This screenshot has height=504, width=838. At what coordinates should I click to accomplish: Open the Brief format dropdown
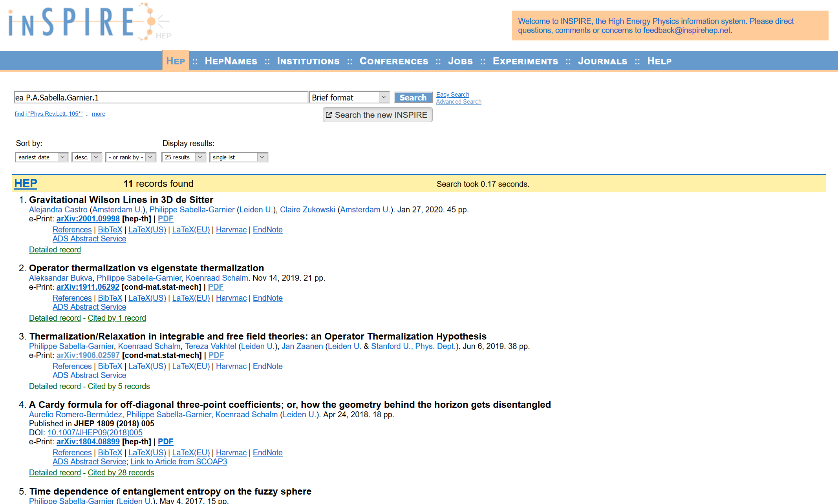coord(349,97)
